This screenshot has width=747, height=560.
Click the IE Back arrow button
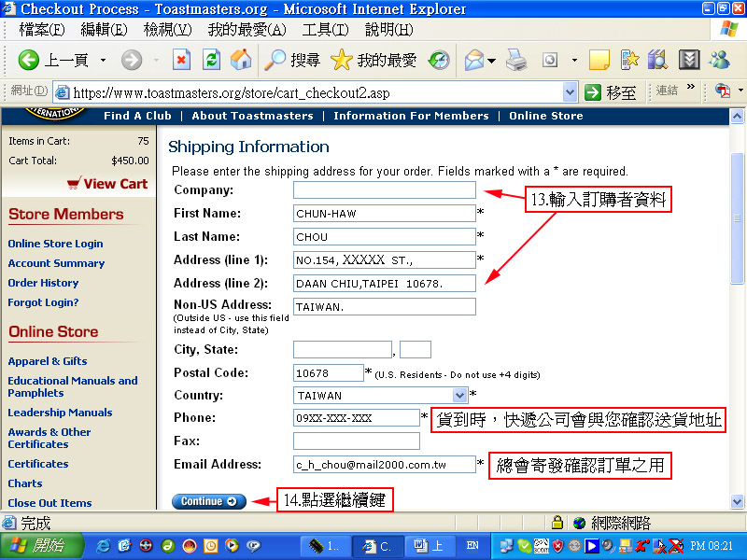29,61
